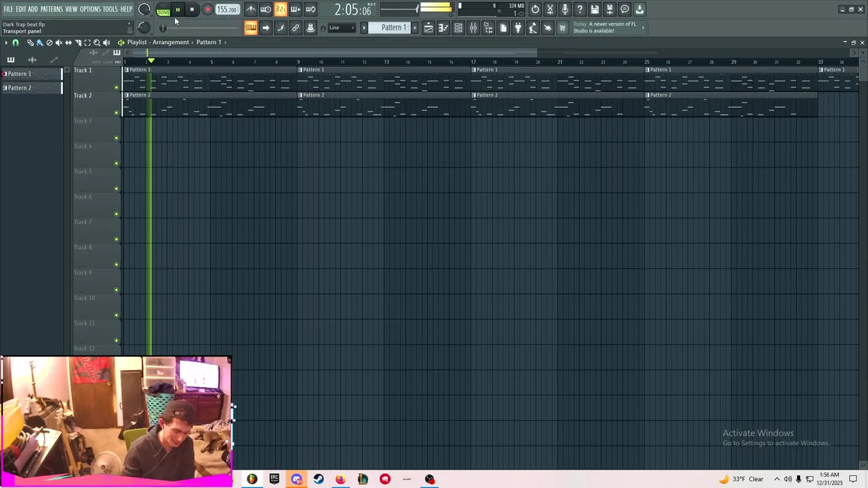
Task: Select the playlist zoom tool
Action: pos(96,43)
